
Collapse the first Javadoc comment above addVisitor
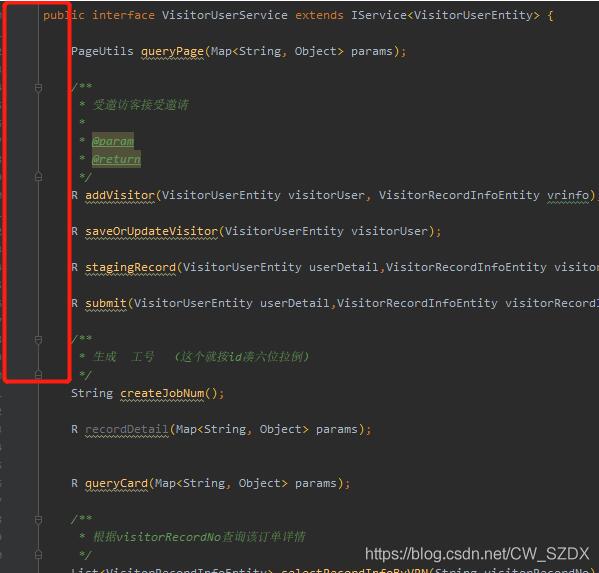point(38,88)
